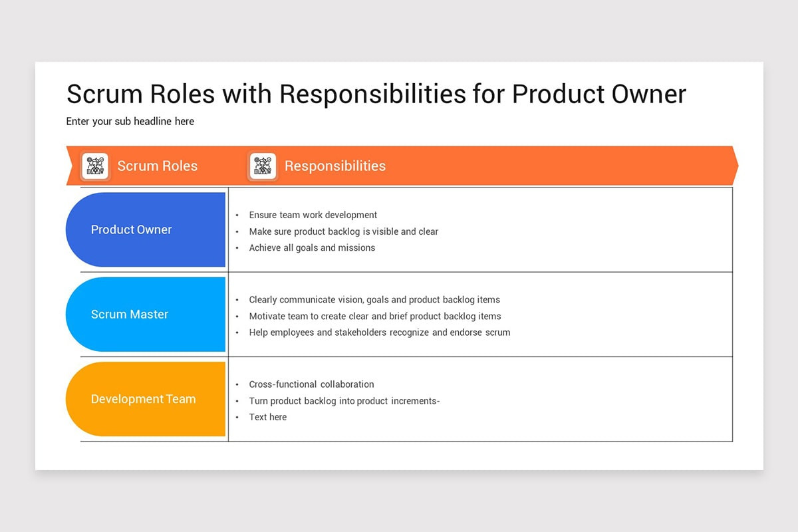
Task: Click the Scrum Roles team icon
Action: (94, 166)
